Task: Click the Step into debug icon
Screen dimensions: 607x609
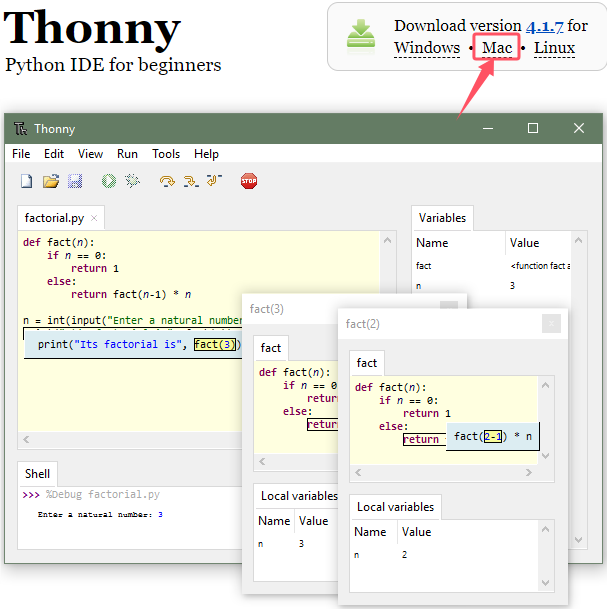Action: click(x=191, y=181)
